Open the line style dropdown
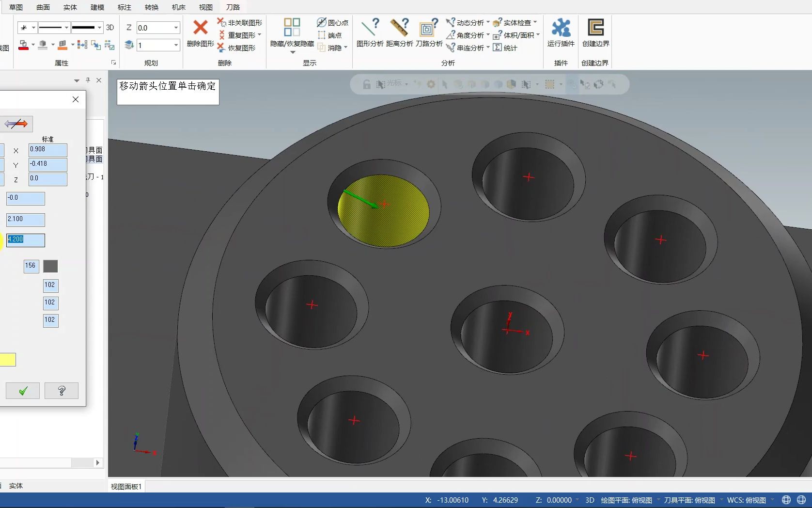Screen dimensions: 812x508 (x=66, y=28)
